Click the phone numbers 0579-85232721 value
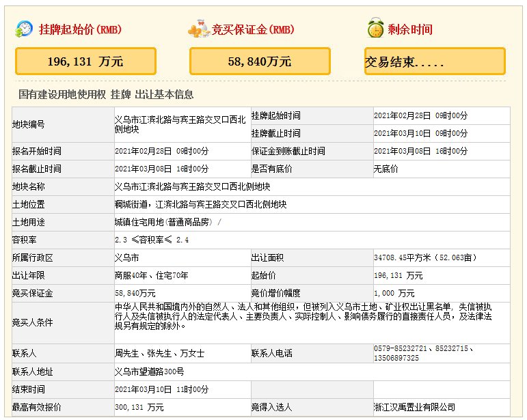Viewport: 527px width, 420px height. (424, 353)
